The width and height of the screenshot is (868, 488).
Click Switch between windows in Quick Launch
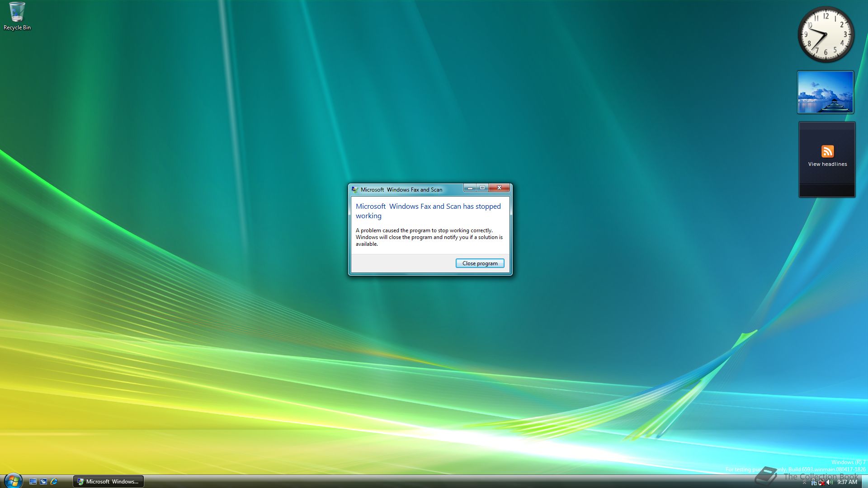(43, 482)
